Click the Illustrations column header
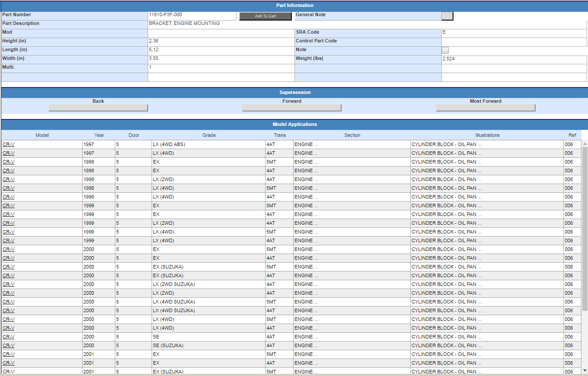 (x=487, y=135)
